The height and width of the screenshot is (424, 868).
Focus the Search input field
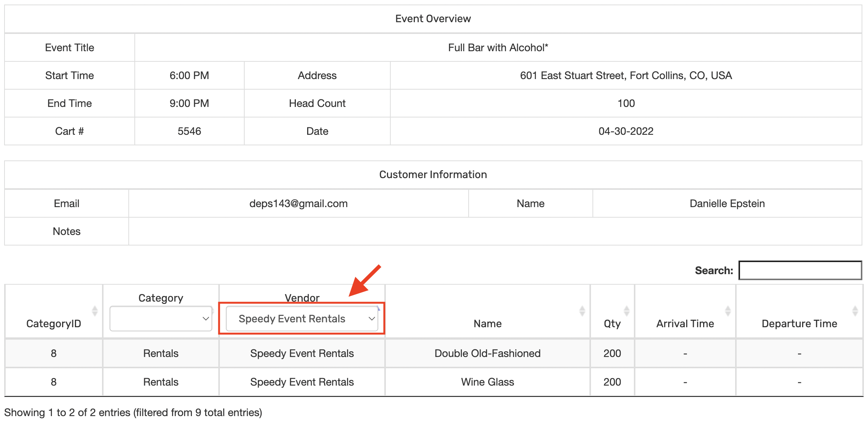point(800,270)
